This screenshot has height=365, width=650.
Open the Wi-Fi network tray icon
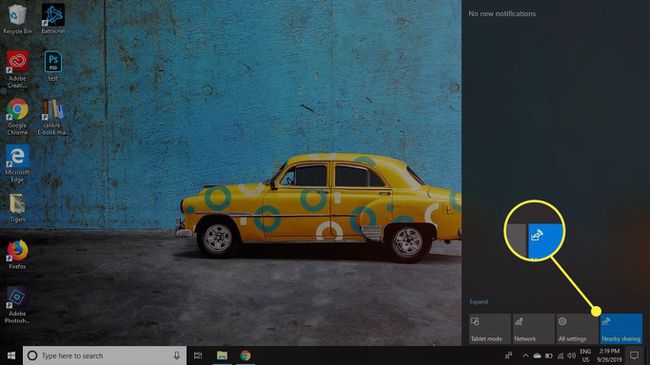560,355
